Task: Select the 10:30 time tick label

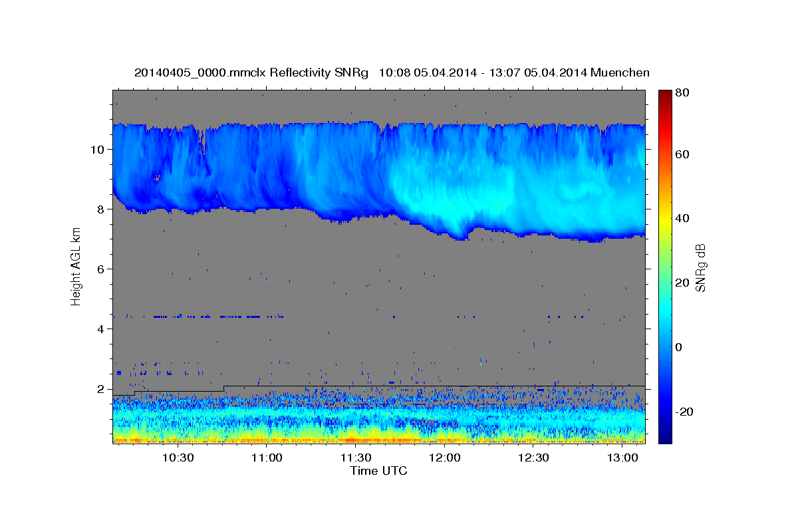Action: (x=178, y=458)
